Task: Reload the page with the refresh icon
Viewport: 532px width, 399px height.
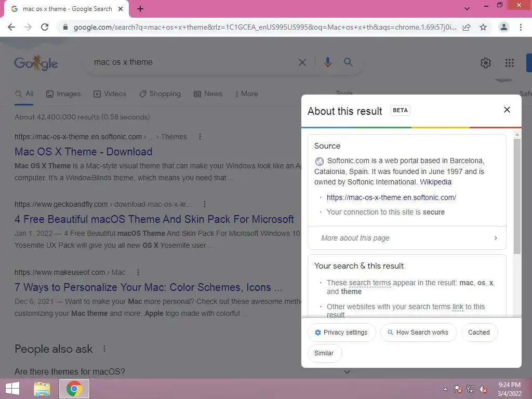Action: click(45, 27)
